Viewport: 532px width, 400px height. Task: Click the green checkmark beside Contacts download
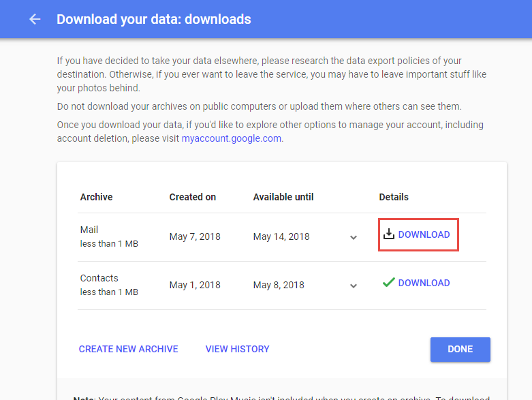tap(389, 282)
